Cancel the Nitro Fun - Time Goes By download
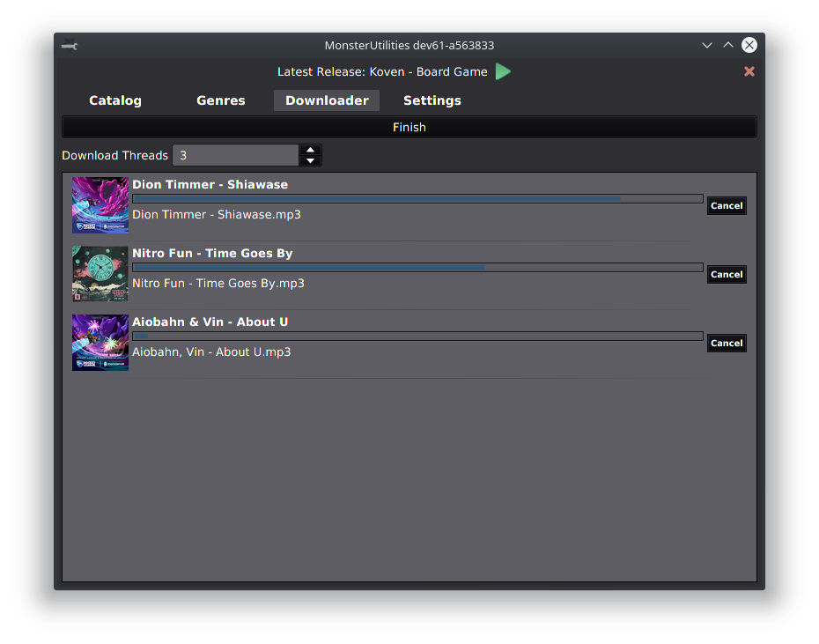This screenshot has width=819, height=644. point(727,275)
